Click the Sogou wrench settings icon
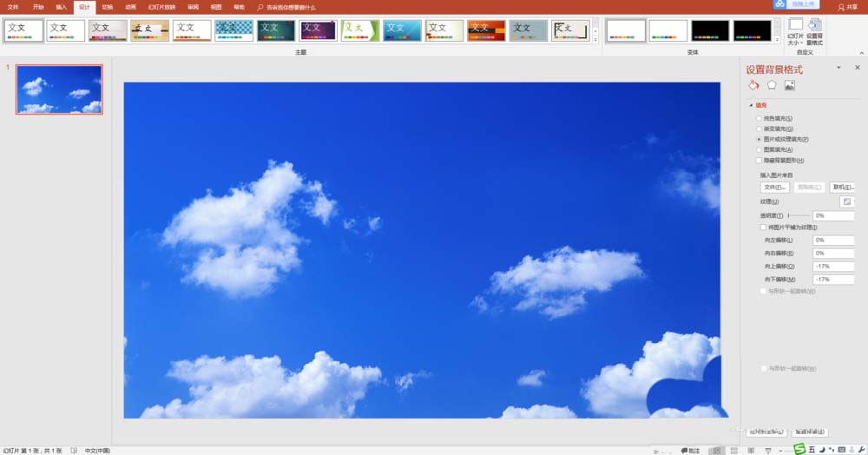Viewport: 868px width, 455px height. pos(861,450)
